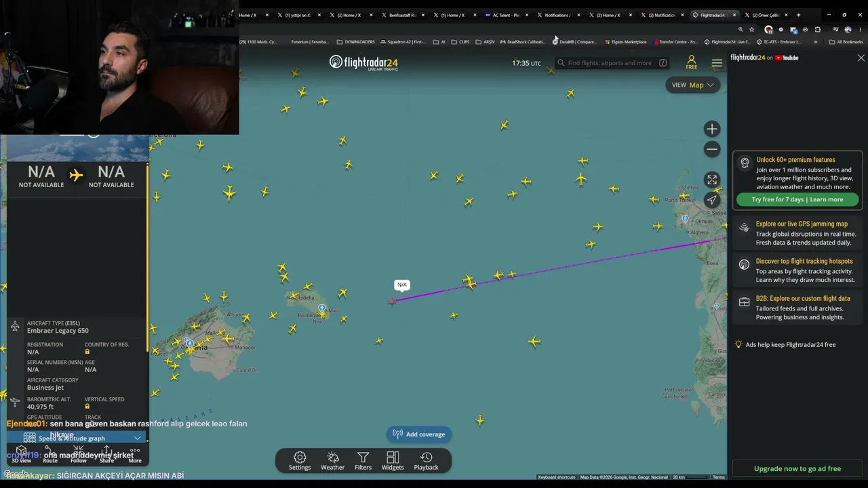Image resolution: width=868 pixels, height=488 pixels.
Task: Select the Flightradar24 browser tab
Action: [x=713, y=15]
